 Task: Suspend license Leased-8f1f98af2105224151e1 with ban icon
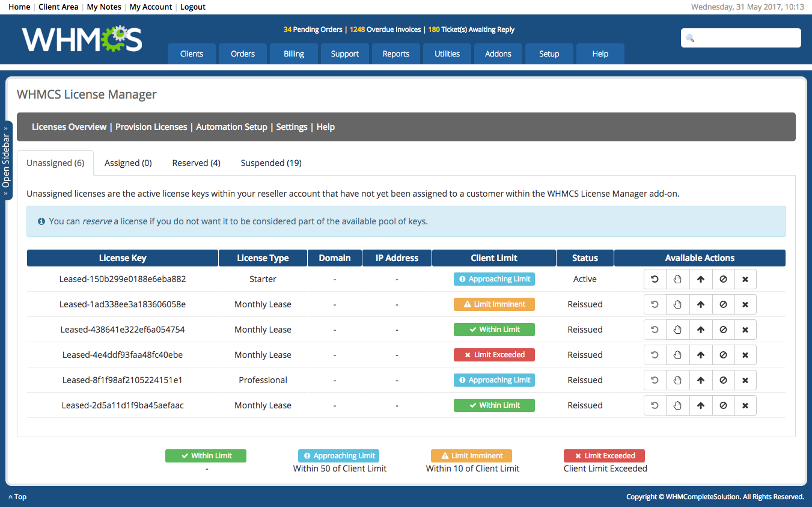pos(723,380)
